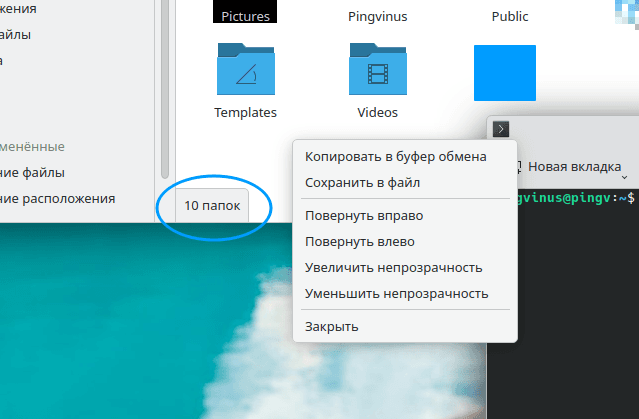Image resolution: width=639 pixels, height=419 pixels.
Task: Choose Сохранить в файл from context menu
Action: 362,183
